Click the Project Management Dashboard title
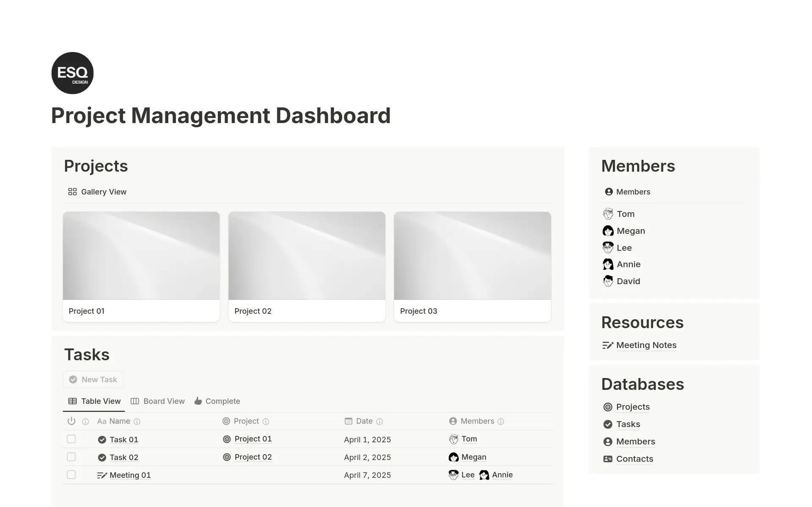Image resolution: width=812 pixels, height=507 pixels. pyautogui.click(x=221, y=115)
